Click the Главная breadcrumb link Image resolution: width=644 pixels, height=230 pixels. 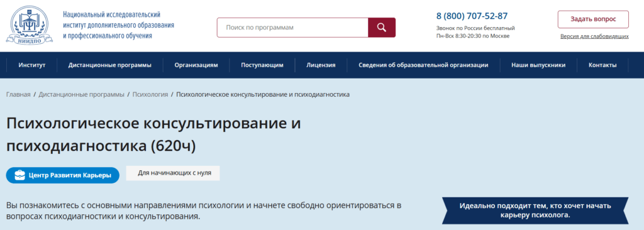pyautogui.click(x=18, y=94)
